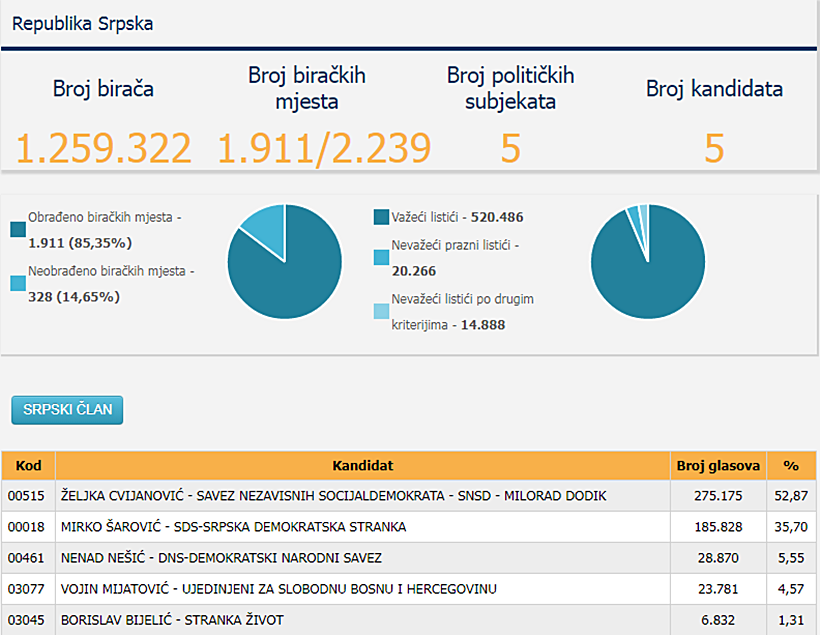Click the SRPSKI ČLAN button
Image resolution: width=820 pixels, height=635 pixels.
click(x=67, y=410)
